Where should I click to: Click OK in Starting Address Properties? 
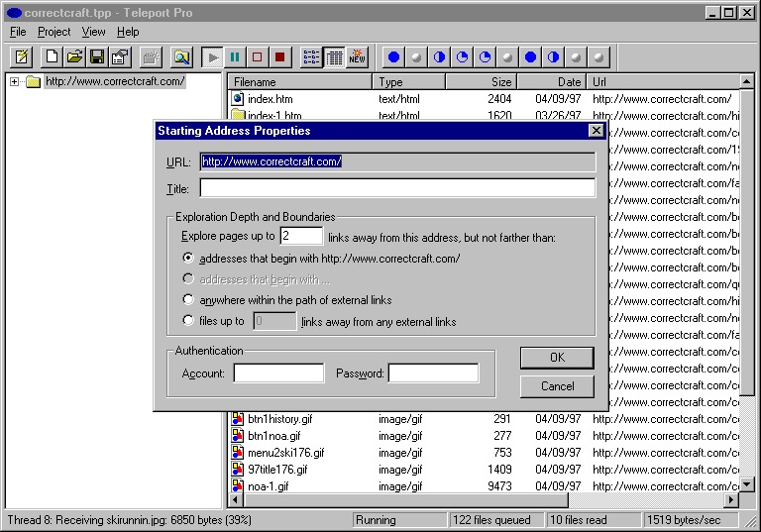tap(557, 357)
